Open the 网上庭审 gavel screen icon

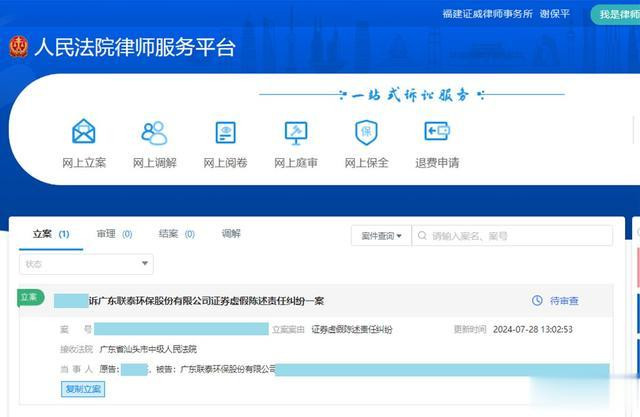(296, 133)
